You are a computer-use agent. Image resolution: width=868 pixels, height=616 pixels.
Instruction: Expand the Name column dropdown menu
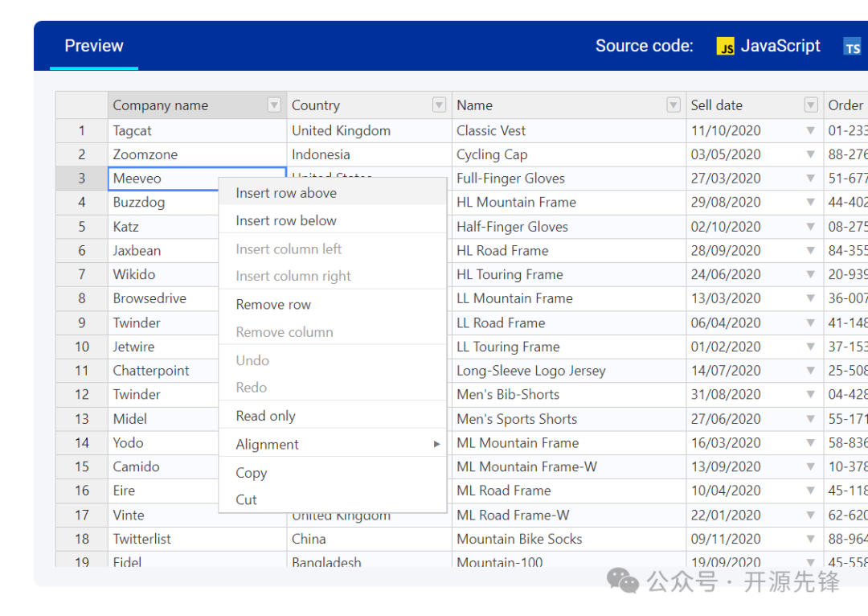(x=674, y=105)
